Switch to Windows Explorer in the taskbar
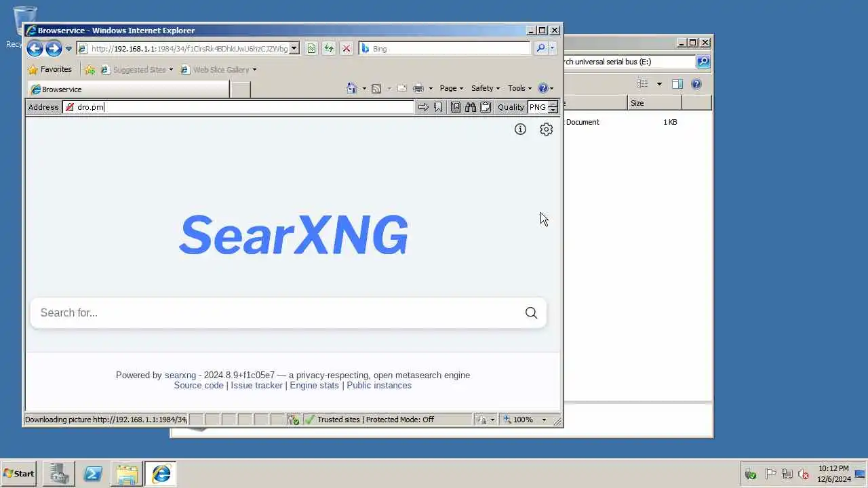Viewport: 868px width, 488px height. pos(127,474)
